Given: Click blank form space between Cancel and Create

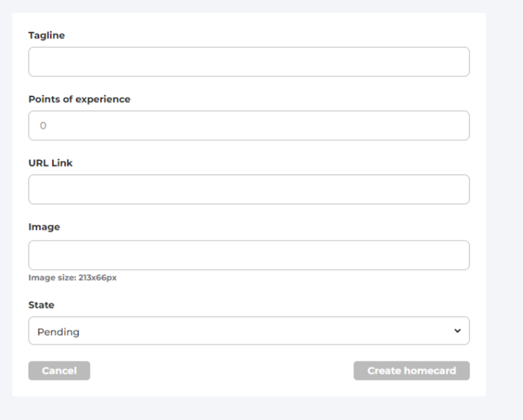Looking at the screenshot, I should (x=221, y=370).
